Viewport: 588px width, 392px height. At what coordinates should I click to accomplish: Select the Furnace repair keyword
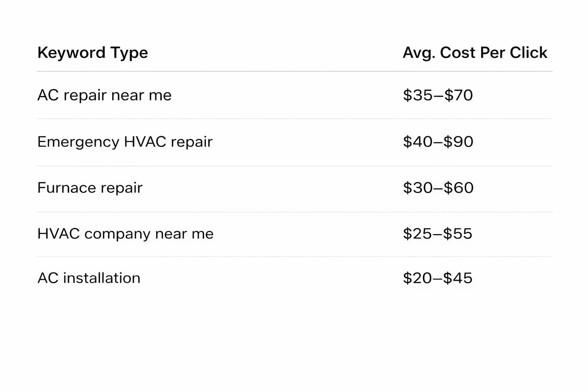90,188
